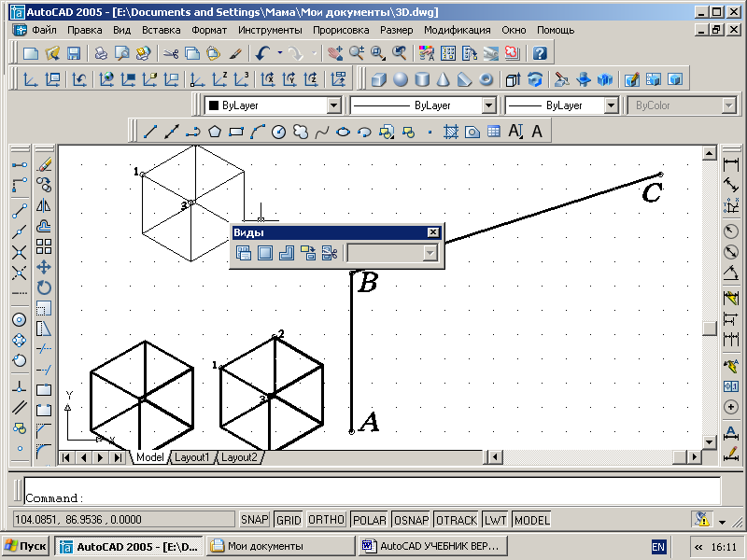Switch to the Layout2 tab
Viewport: 747px width, 560px height.
tap(239, 457)
